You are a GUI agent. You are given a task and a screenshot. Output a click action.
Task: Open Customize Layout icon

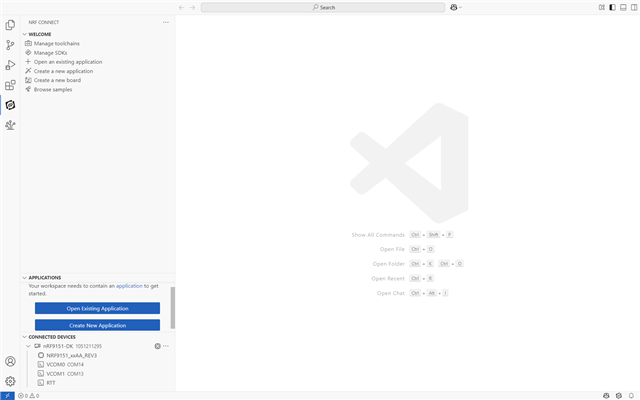coord(602,7)
